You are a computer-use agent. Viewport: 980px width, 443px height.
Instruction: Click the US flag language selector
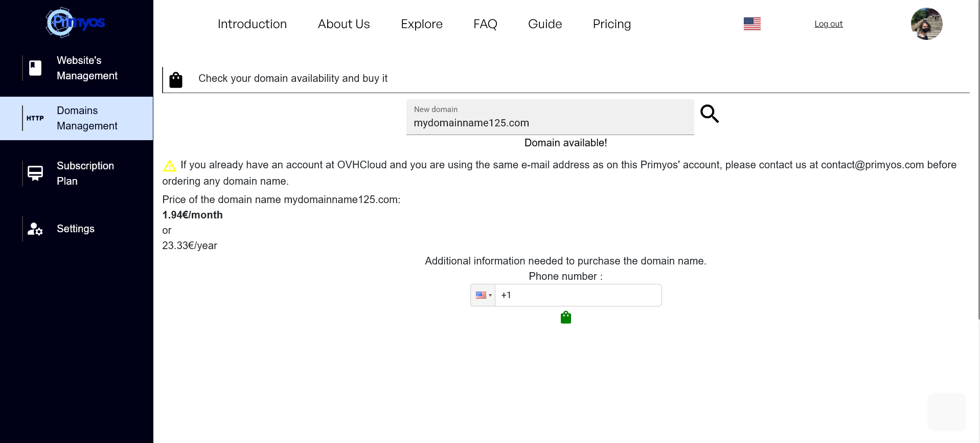pyautogui.click(x=752, y=24)
